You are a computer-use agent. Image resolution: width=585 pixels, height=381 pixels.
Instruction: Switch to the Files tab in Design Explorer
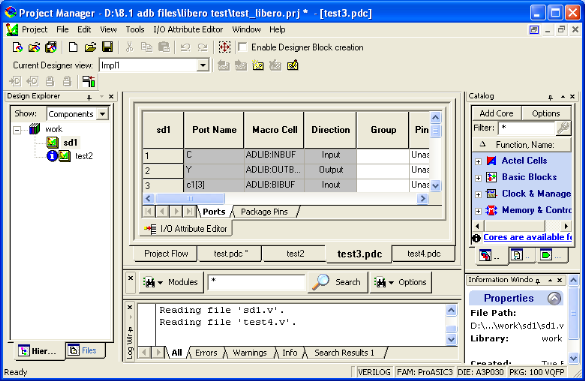[x=84, y=350]
